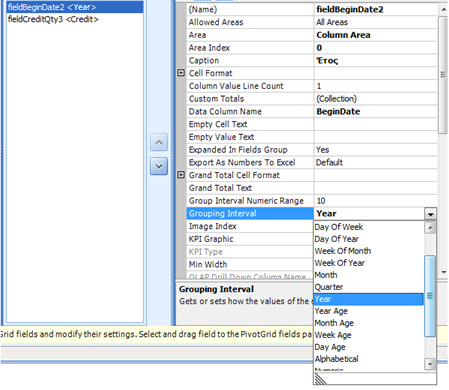Choose Day Age grouping option
This screenshot has height=390, width=449.
tap(330, 347)
